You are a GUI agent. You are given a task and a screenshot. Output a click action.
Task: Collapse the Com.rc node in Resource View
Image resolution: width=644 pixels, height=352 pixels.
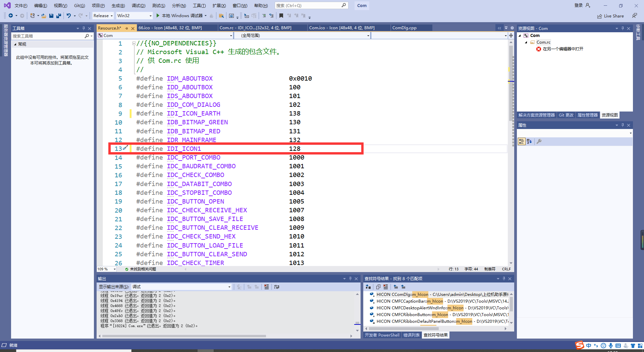coord(526,42)
